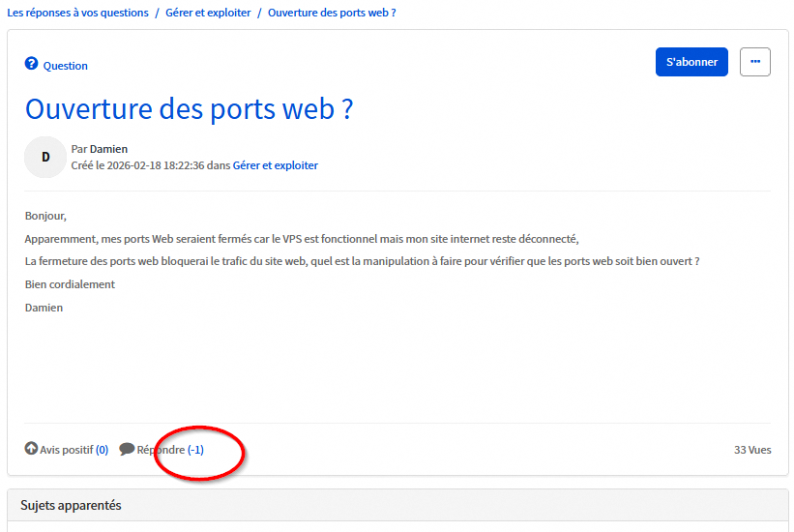794x532 pixels.
Task: Click the question mark icon beside Question
Action: pos(31,65)
